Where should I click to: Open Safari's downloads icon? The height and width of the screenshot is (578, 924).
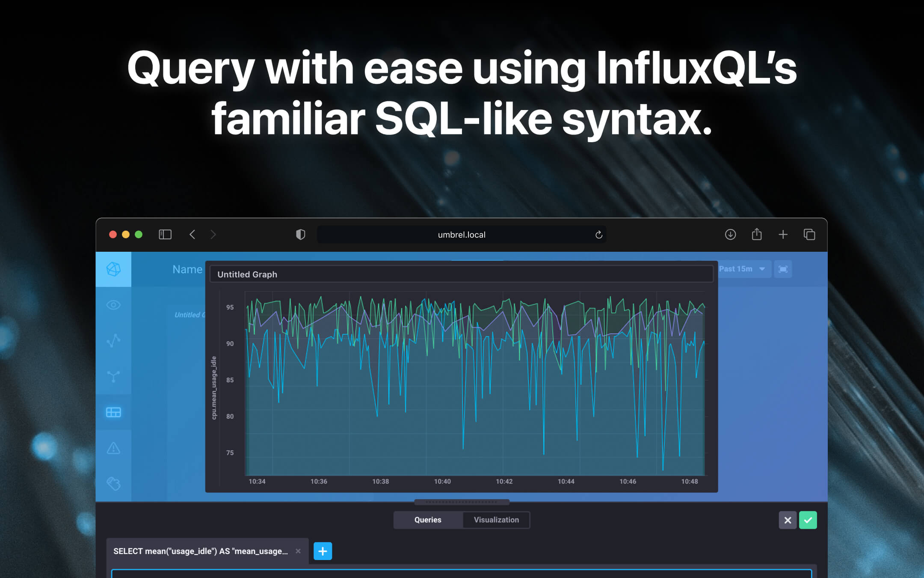(730, 234)
